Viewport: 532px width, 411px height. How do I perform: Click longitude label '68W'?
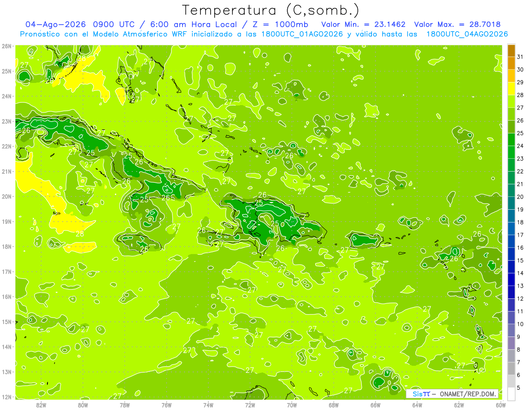pyautogui.click(x=333, y=405)
